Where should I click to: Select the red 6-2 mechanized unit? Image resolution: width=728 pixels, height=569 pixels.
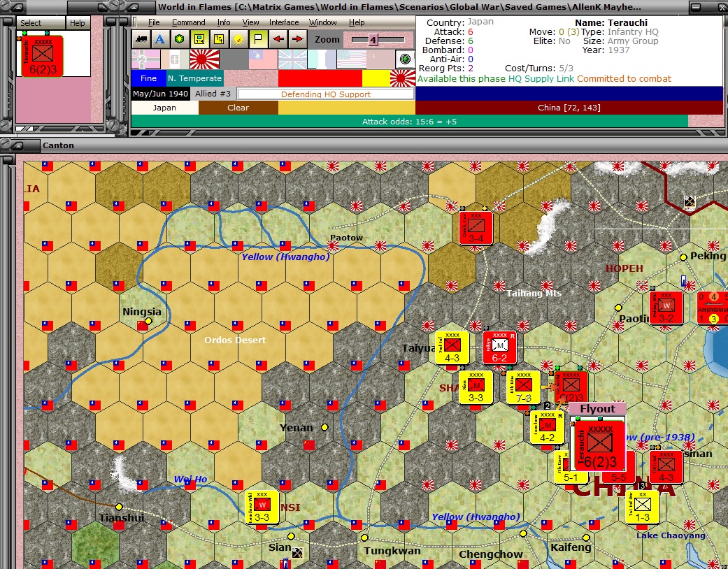click(499, 347)
